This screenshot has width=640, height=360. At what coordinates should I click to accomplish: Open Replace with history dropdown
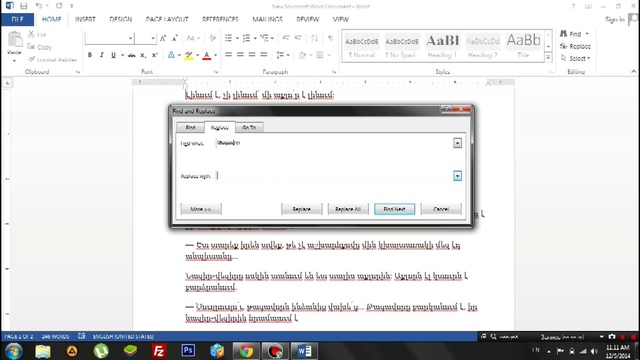click(457, 176)
